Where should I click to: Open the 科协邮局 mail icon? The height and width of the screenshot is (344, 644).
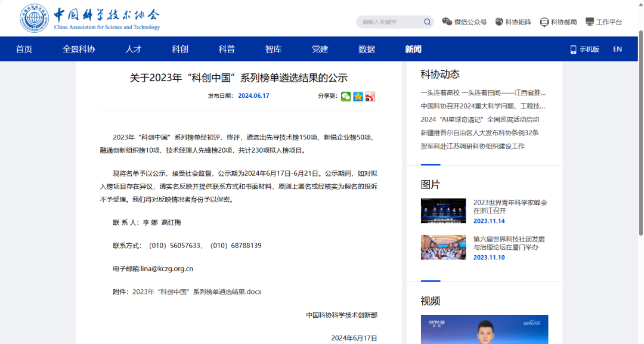[544, 22]
